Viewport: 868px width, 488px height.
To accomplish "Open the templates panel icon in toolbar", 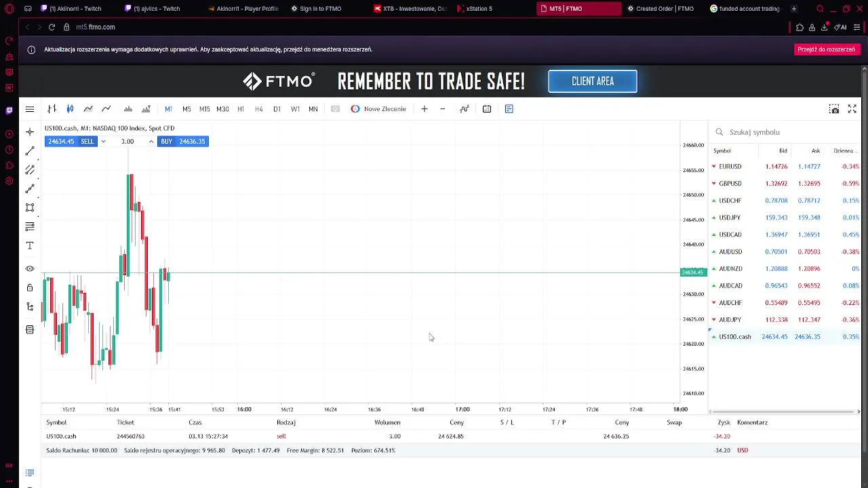I will coord(509,109).
